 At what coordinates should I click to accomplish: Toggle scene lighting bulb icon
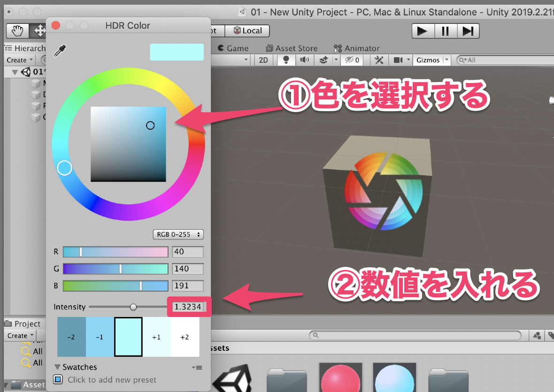tap(286, 60)
